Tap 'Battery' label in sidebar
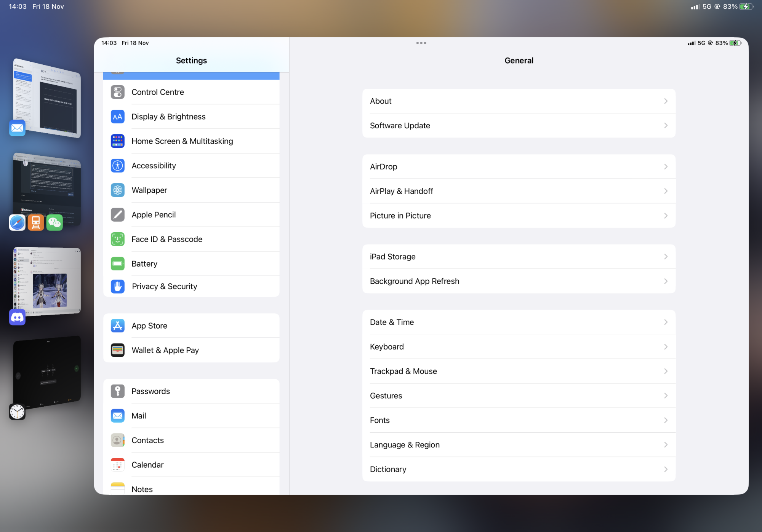 coord(144,264)
